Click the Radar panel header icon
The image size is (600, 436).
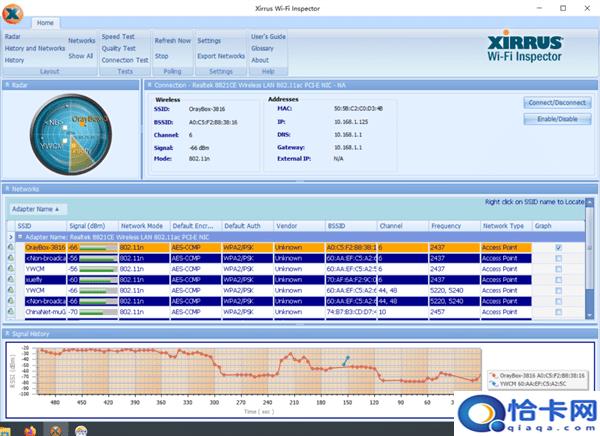[x=9, y=86]
